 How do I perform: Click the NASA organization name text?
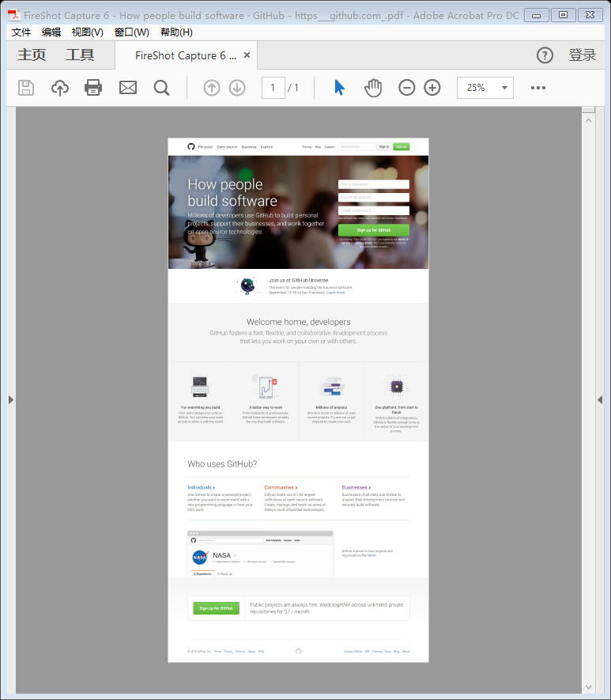(x=221, y=555)
